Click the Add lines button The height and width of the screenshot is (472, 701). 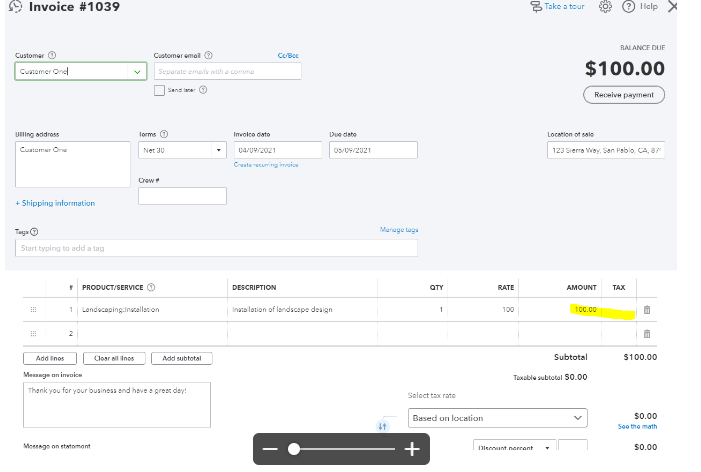[x=49, y=358]
